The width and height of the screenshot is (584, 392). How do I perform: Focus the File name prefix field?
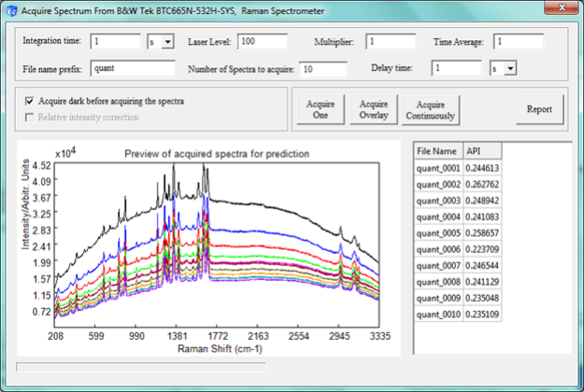click(x=133, y=68)
